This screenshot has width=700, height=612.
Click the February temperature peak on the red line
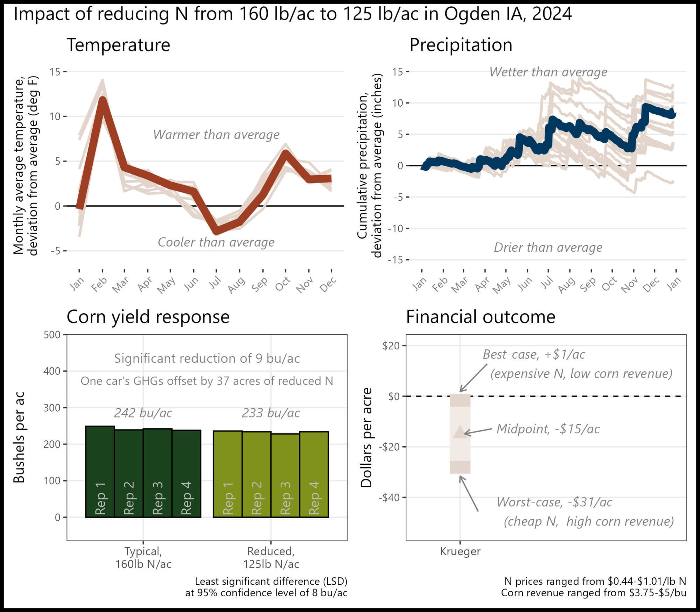pyautogui.click(x=102, y=99)
